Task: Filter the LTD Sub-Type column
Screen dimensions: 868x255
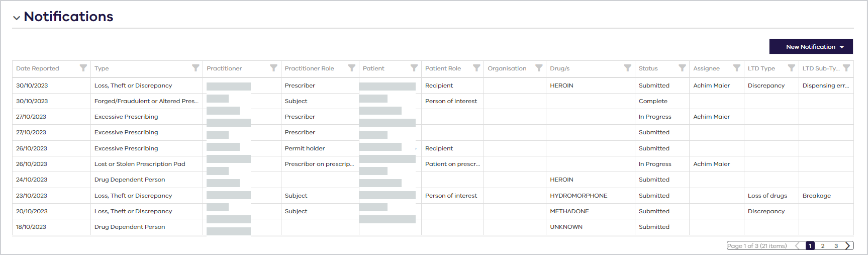Action: click(846, 68)
